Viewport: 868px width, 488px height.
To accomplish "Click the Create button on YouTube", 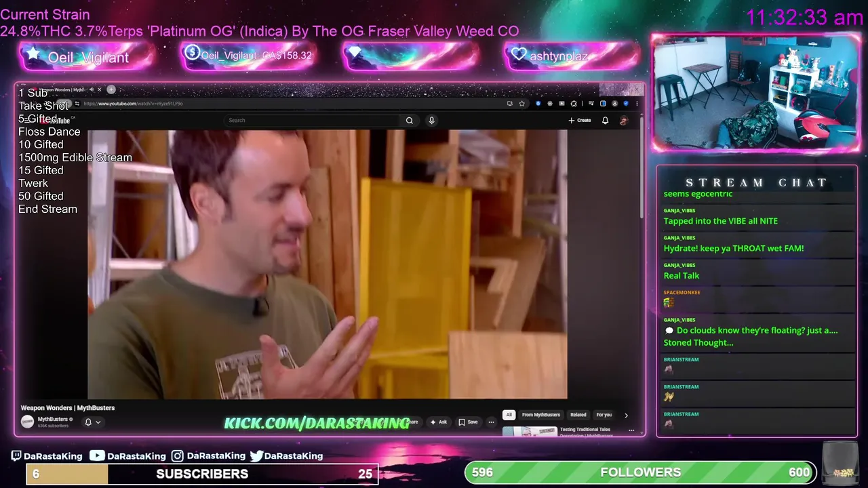I will tap(580, 121).
